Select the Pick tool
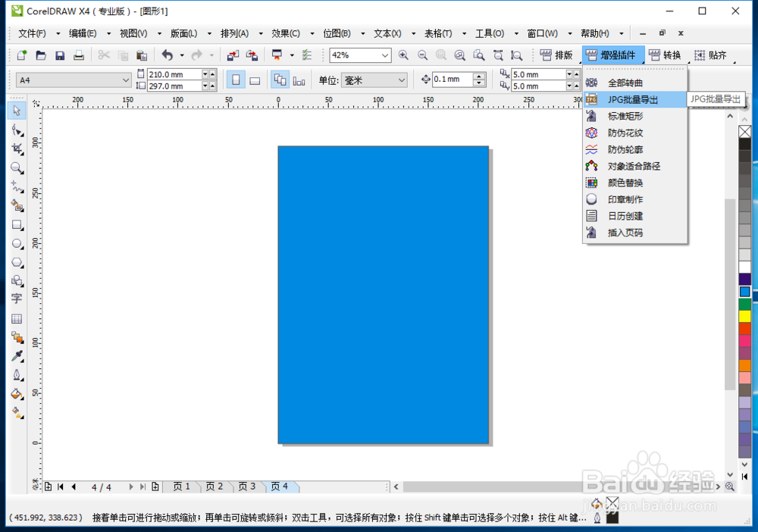Viewport: 758px width, 532px height. (17, 111)
